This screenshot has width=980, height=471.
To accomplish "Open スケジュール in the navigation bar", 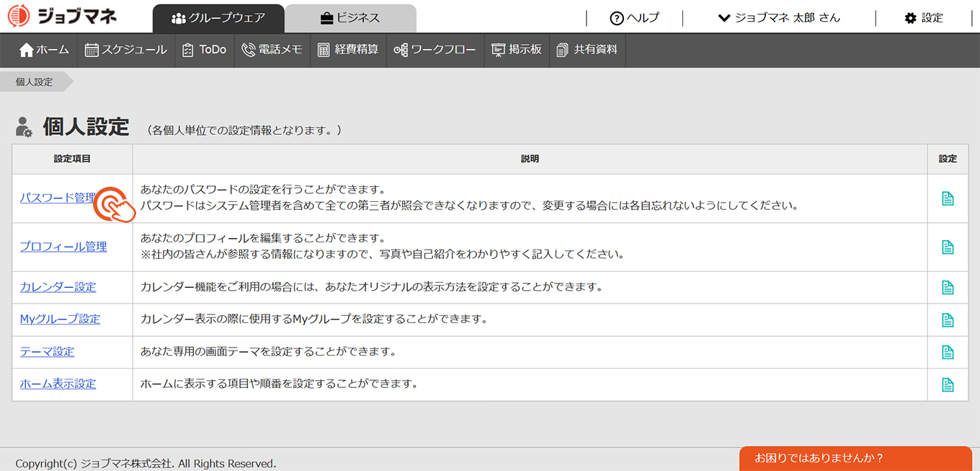I will [126, 50].
